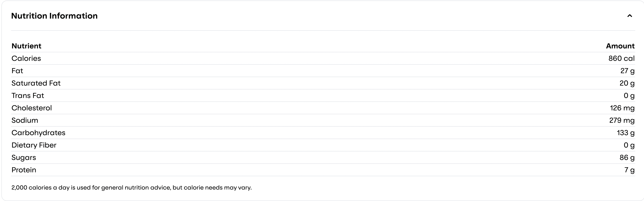Select the Fat row label
Image resolution: width=644 pixels, height=201 pixels.
[17, 71]
